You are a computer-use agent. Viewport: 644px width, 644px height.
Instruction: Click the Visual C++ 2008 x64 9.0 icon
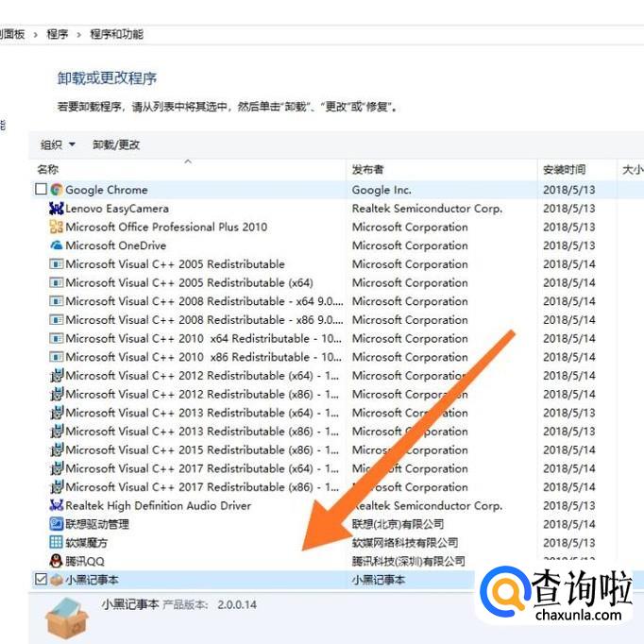point(57,301)
